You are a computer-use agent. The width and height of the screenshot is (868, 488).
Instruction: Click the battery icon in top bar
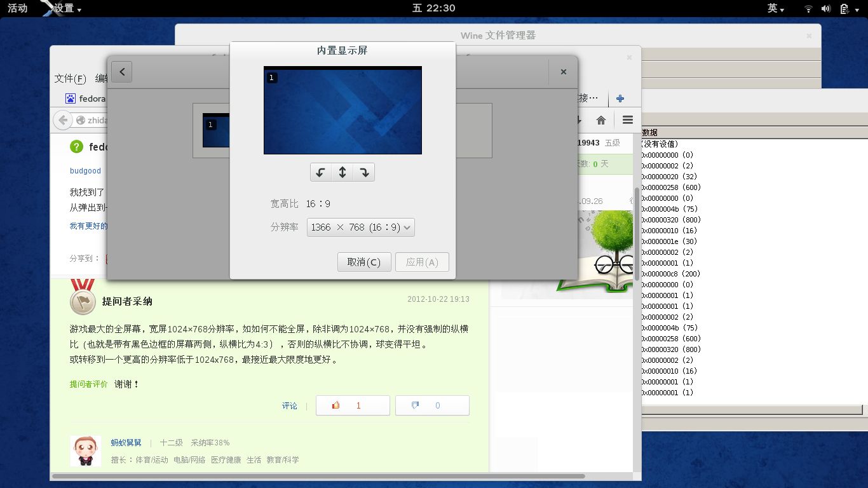844,9
